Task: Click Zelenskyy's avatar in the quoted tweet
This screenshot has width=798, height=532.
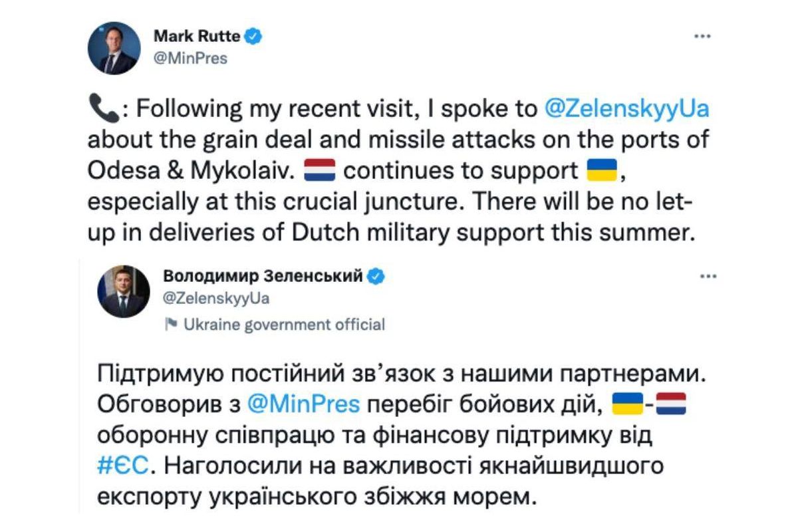Action: [x=124, y=291]
